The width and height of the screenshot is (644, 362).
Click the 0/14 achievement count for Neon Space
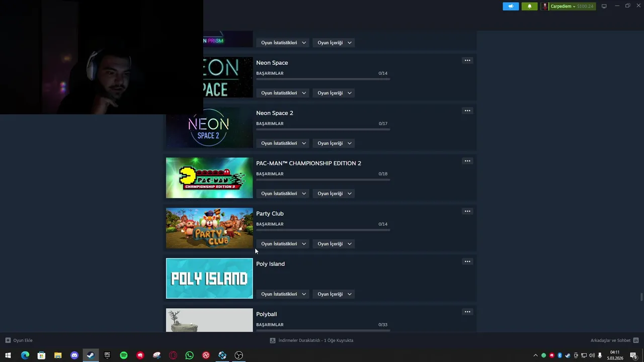[x=383, y=73]
